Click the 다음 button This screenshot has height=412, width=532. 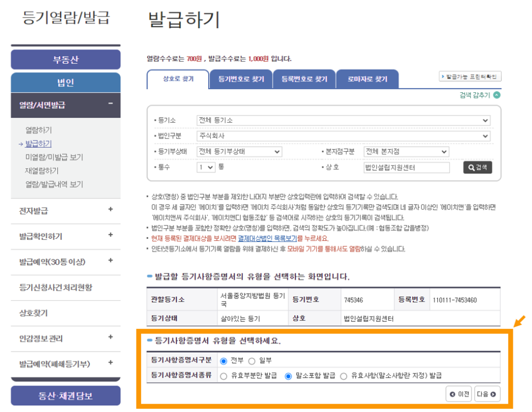(x=487, y=394)
